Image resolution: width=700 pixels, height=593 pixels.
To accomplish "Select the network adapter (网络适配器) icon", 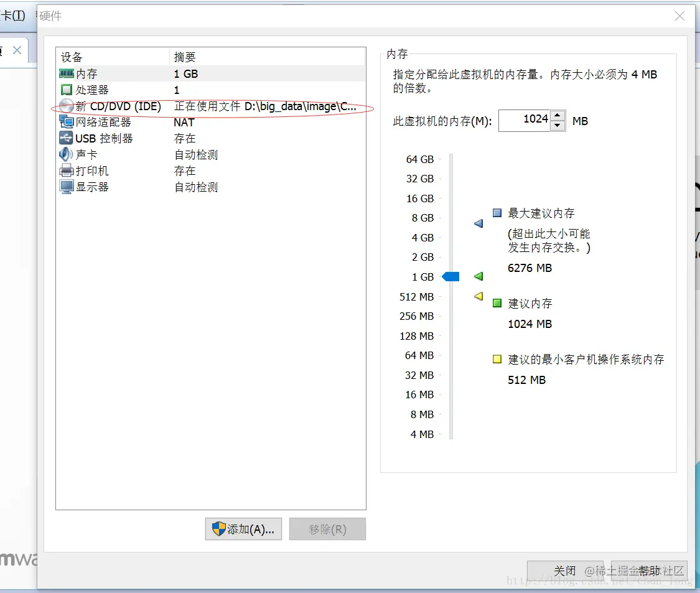I will pyautogui.click(x=67, y=121).
